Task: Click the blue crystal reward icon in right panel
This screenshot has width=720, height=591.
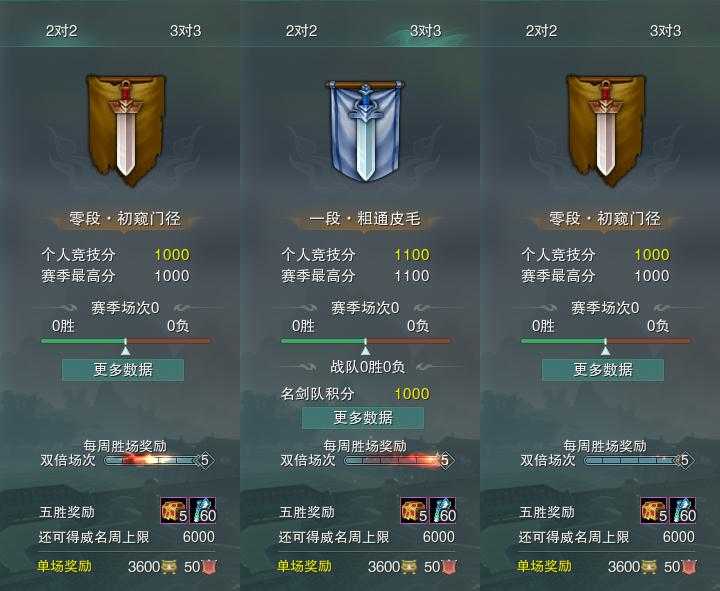Action: click(x=683, y=511)
